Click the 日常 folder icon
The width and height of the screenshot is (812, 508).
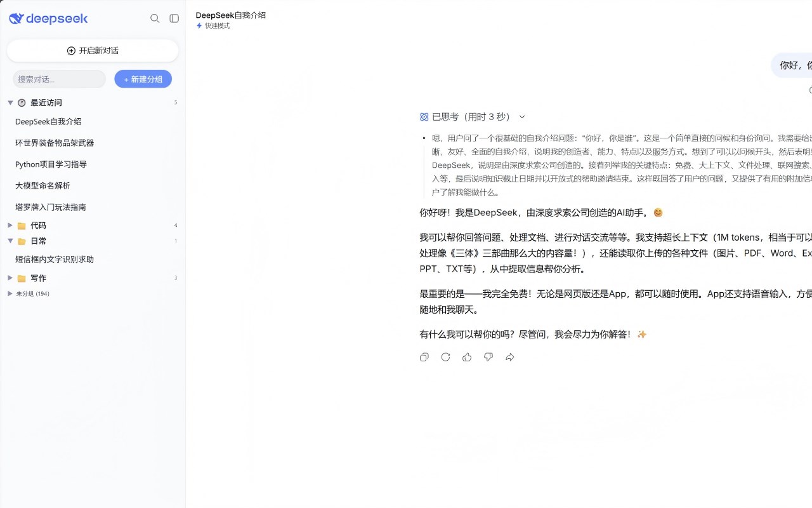(22, 241)
